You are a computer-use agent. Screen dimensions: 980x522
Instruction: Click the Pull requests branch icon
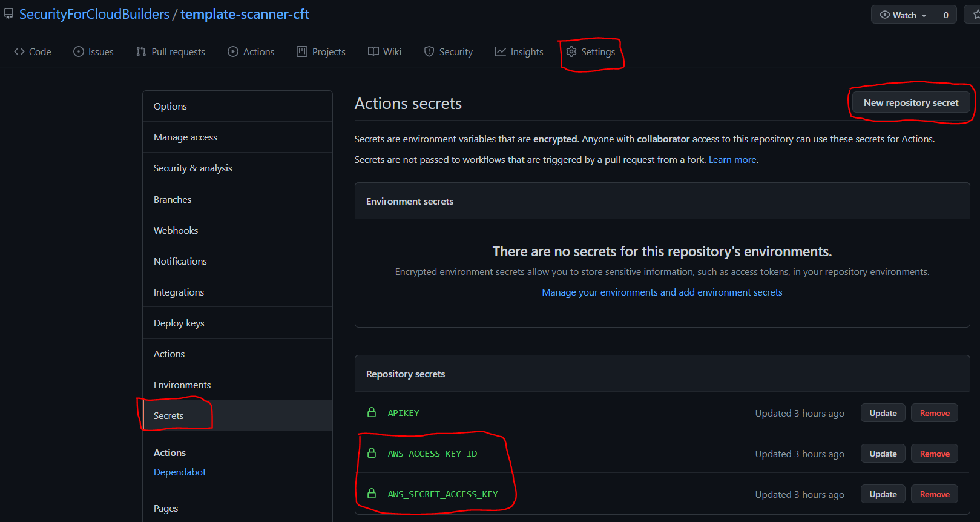[141, 51]
